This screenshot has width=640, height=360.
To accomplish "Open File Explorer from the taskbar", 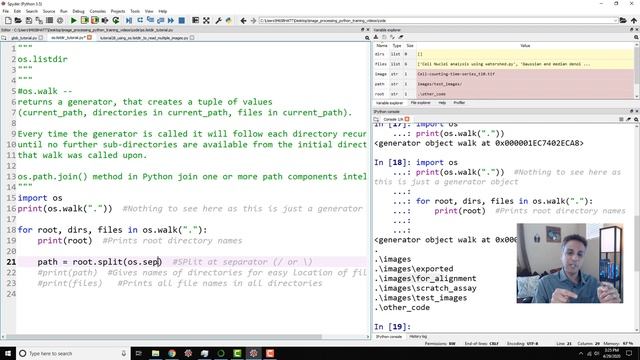I will click(156, 353).
